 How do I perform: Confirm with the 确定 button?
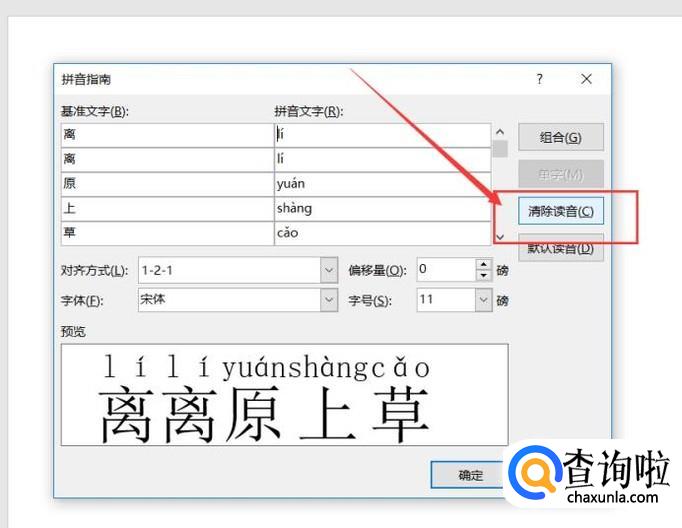coord(471,475)
